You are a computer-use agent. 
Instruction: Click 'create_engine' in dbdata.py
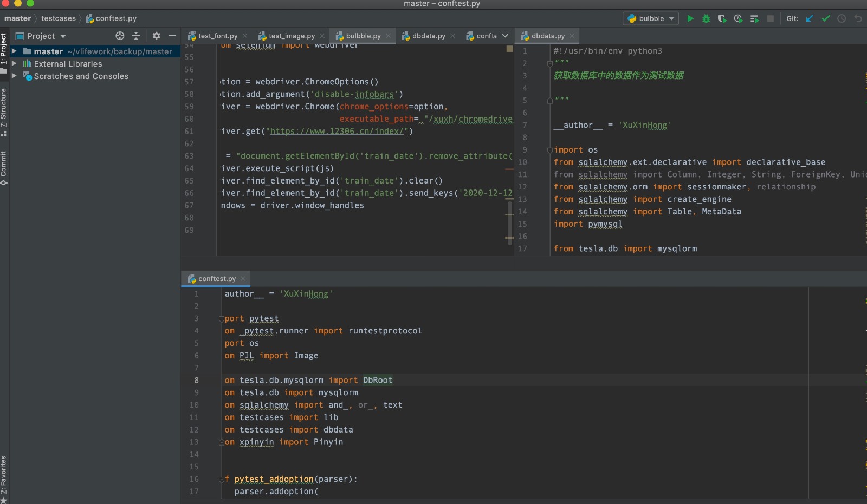pyautogui.click(x=700, y=199)
